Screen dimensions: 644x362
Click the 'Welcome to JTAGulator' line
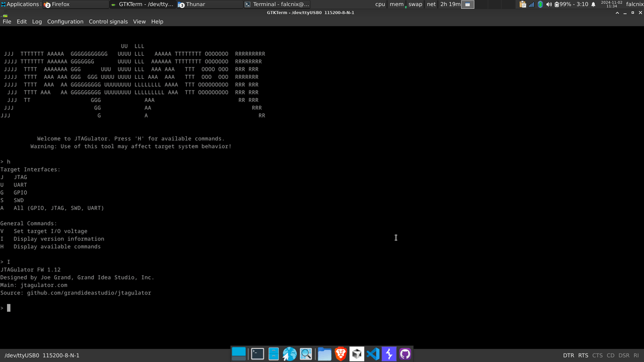tap(131, 138)
